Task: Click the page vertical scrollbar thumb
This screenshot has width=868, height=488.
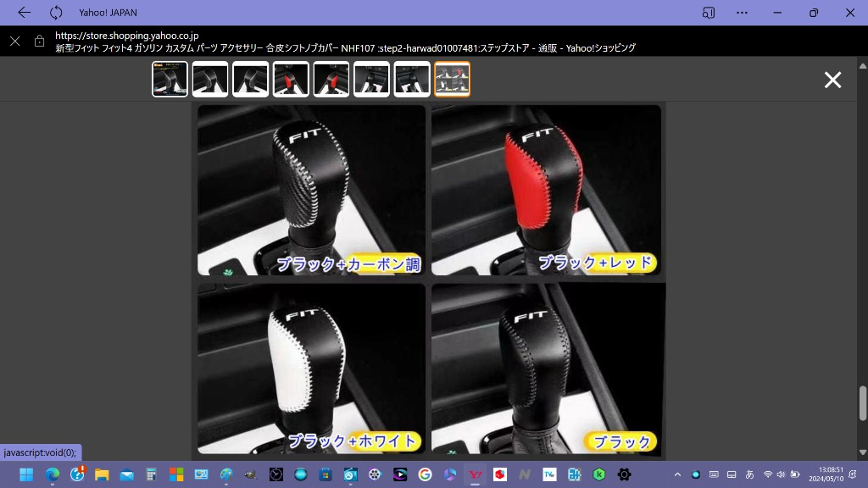Action: pos(862,403)
